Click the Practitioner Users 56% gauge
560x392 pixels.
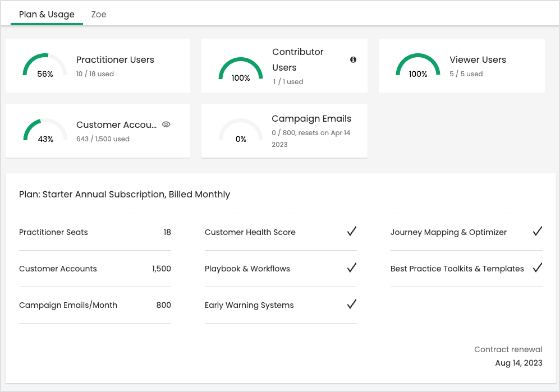[x=45, y=65]
